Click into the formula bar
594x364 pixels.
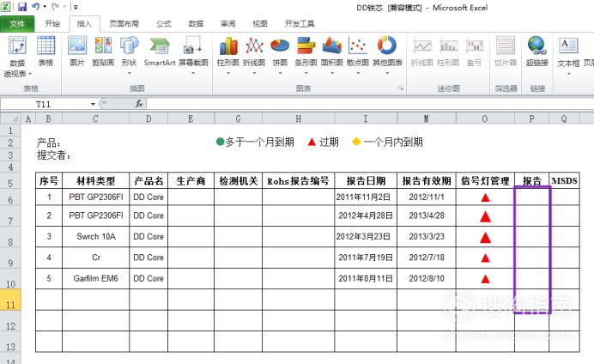[369, 103]
